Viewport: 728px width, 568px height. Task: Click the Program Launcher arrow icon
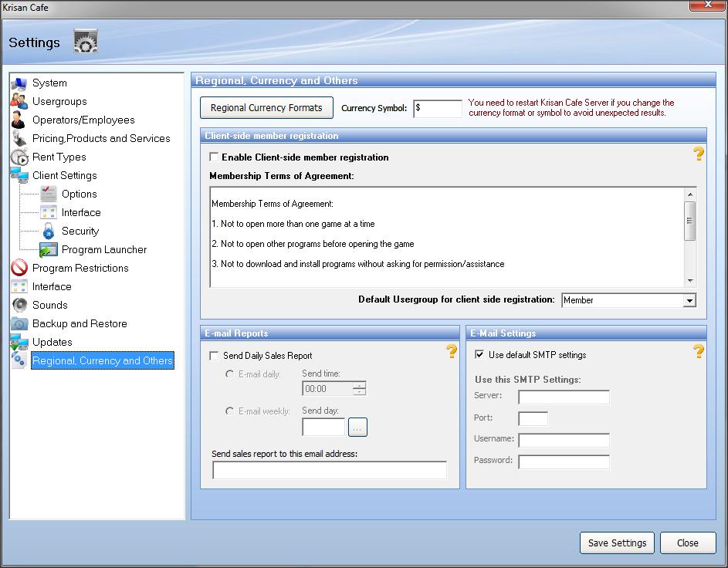click(x=49, y=249)
